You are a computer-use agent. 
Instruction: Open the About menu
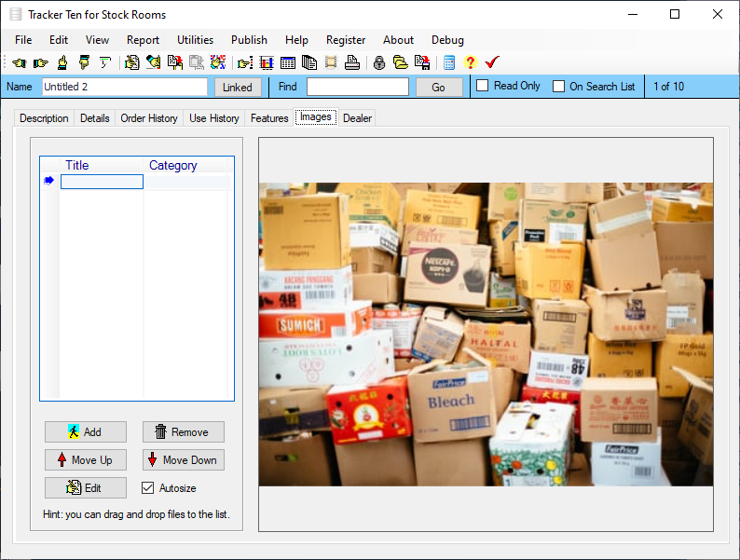(x=398, y=40)
